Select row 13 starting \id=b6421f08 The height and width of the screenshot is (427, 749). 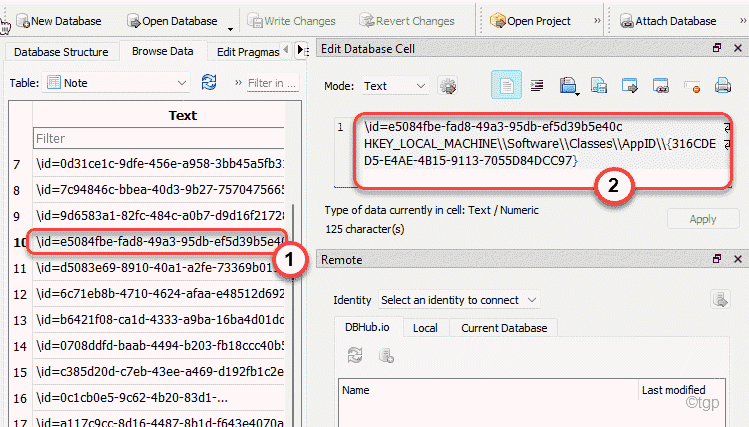(x=159, y=320)
